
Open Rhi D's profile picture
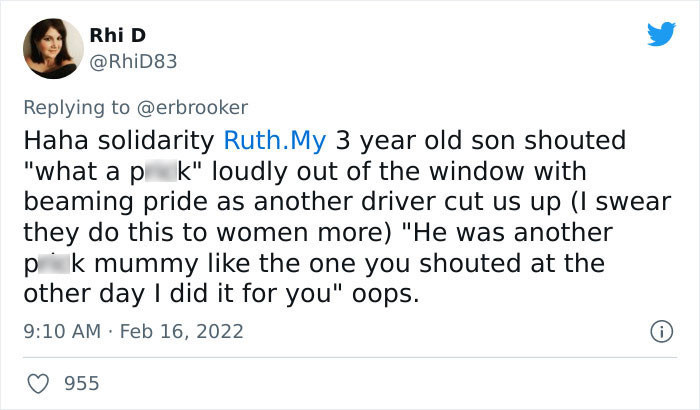coord(51,49)
